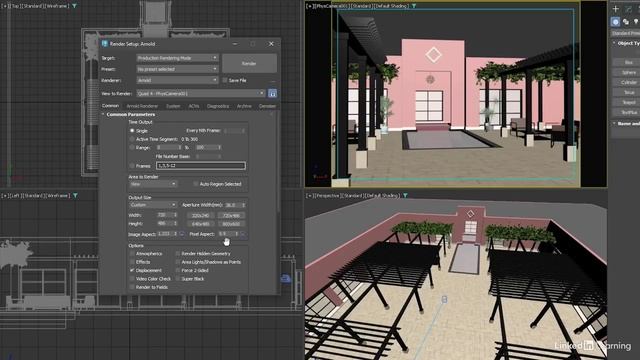Enable Render to Fields checkbox
This screenshot has height=360, width=640.
pyautogui.click(x=132, y=287)
